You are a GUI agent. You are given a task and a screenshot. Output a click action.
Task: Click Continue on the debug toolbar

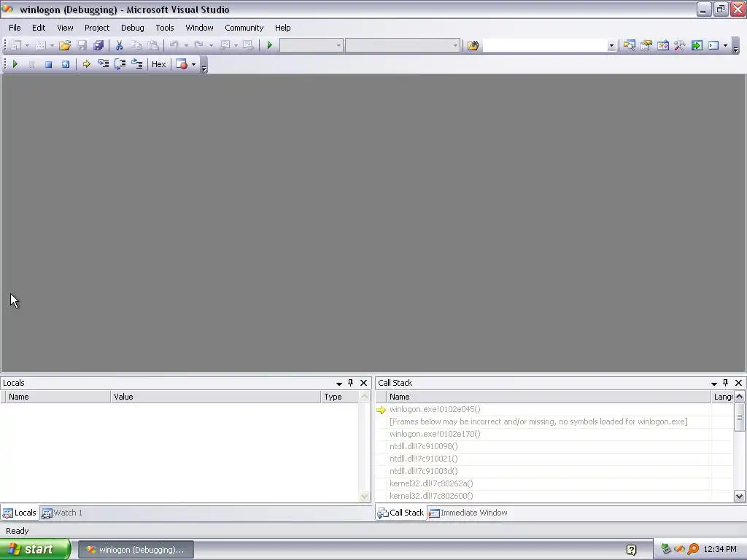tap(15, 64)
